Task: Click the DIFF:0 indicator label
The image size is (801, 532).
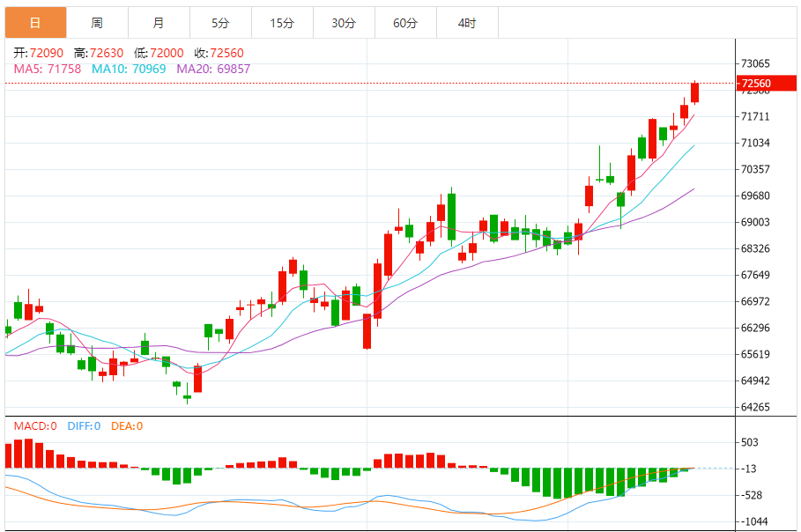Action: click(84, 425)
